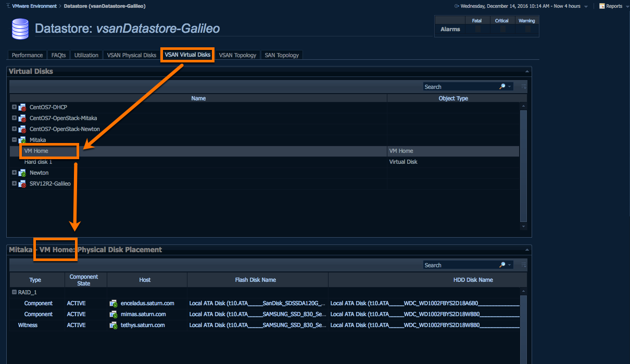Viewport: 630px width, 364px height.
Task: Sort by Flash Disk Name column header
Action: tap(258, 280)
